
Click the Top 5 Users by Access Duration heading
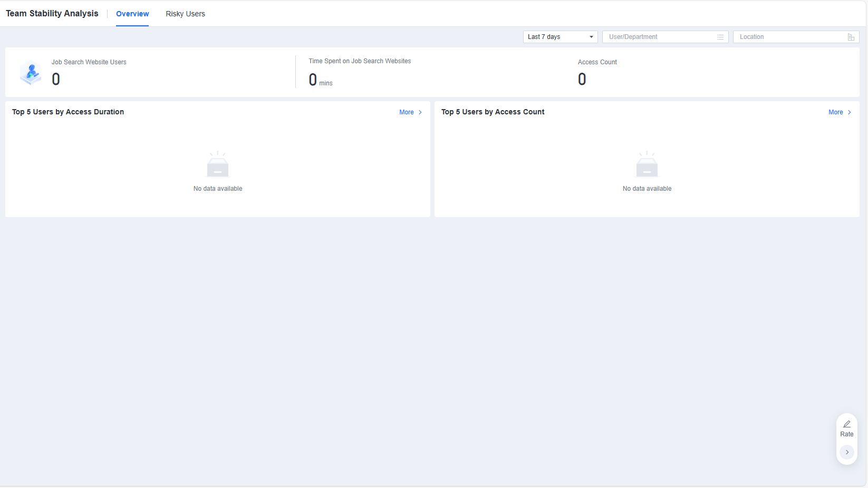[x=68, y=112]
